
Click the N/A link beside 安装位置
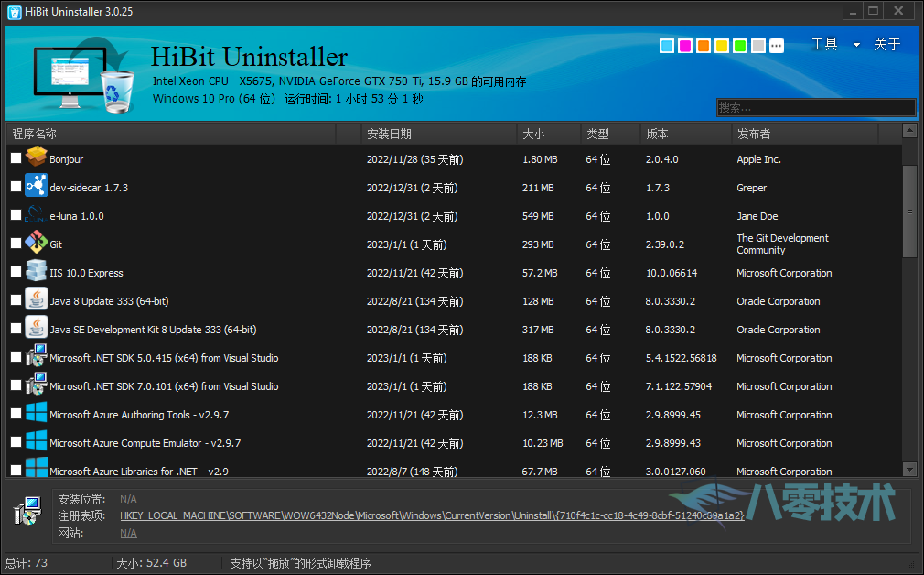point(128,499)
